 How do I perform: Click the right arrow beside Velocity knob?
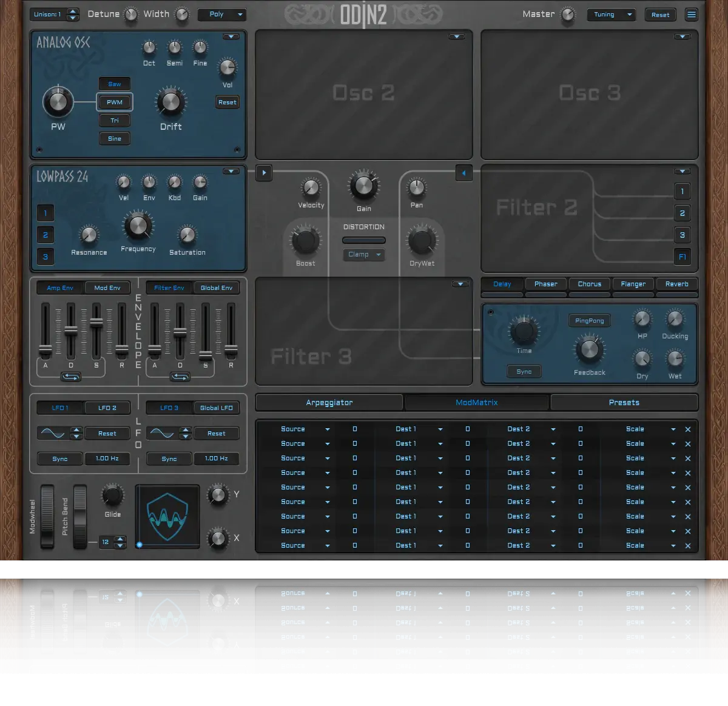pos(264,173)
